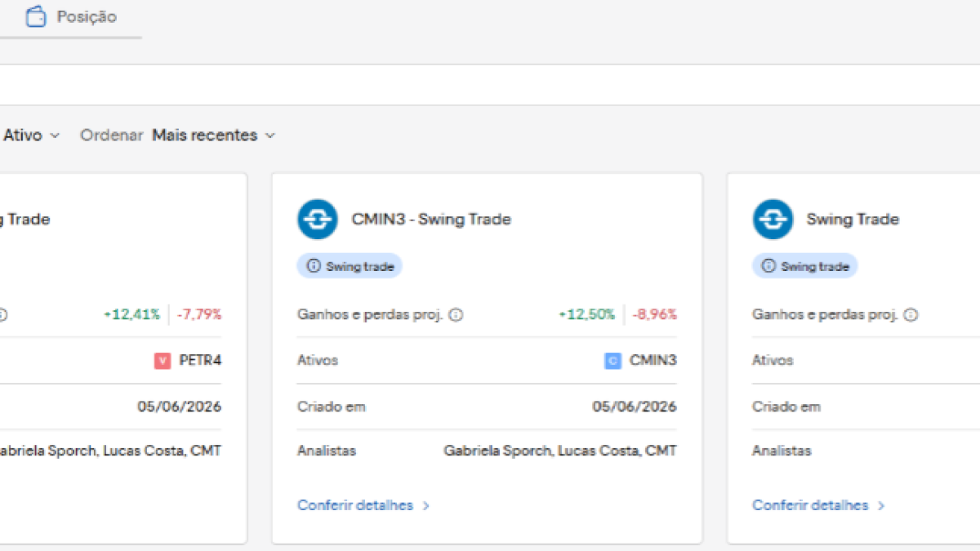Click the CMIN3 - Swing Trade title
This screenshot has height=551, width=980.
(431, 219)
